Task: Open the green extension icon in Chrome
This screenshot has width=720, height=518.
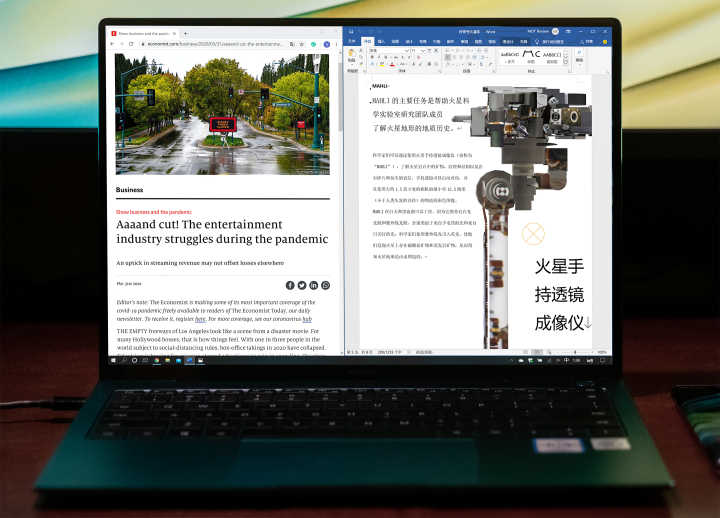Action: click(x=314, y=44)
